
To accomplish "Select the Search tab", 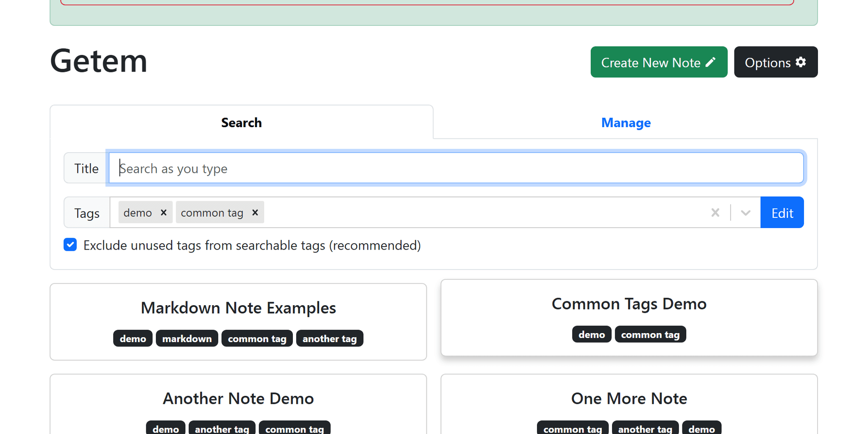I will pos(241,122).
